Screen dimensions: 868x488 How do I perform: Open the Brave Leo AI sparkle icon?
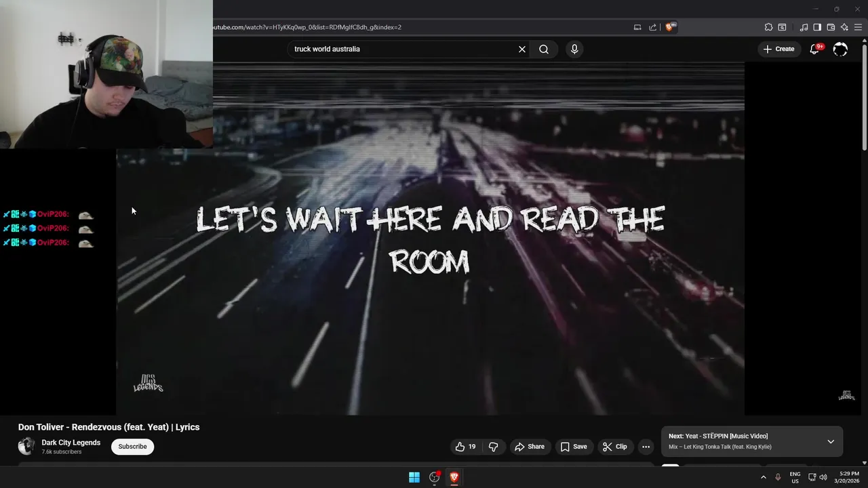pyautogui.click(x=844, y=27)
